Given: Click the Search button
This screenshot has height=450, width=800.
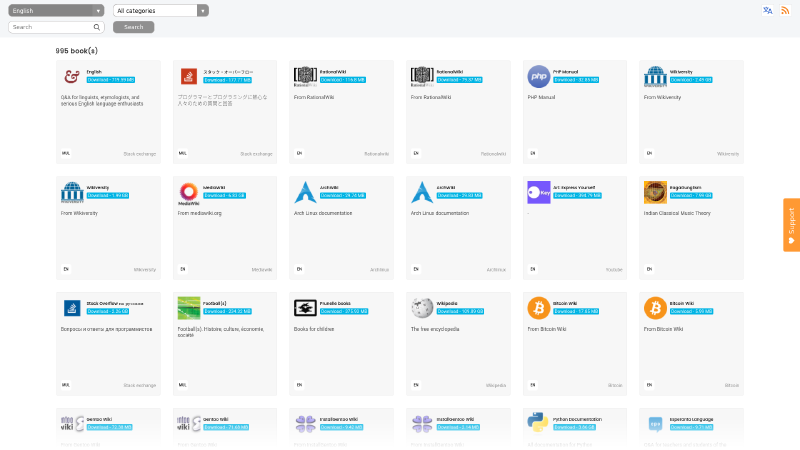Looking at the screenshot, I should (x=133, y=27).
